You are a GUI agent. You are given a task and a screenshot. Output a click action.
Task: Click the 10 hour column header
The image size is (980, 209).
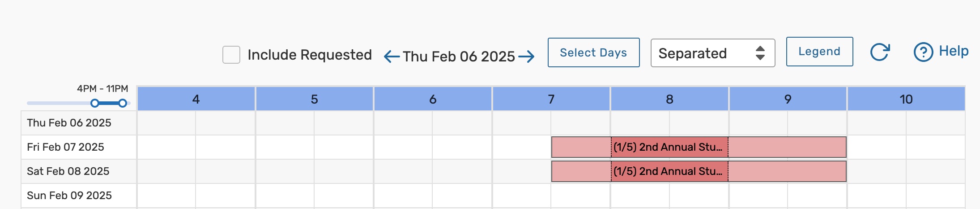(x=906, y=99)
